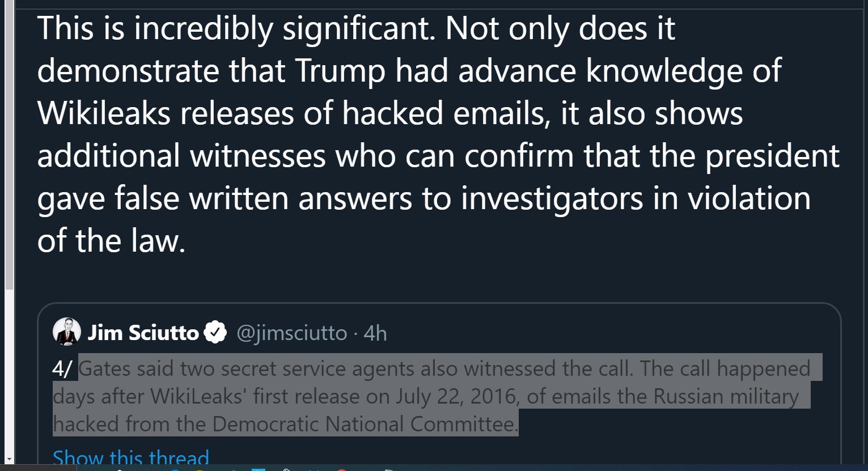Click 'Democratic National Committee' in the quoted text
The height and width of the screenshot is (471, 868).
(x=364, y=424)
